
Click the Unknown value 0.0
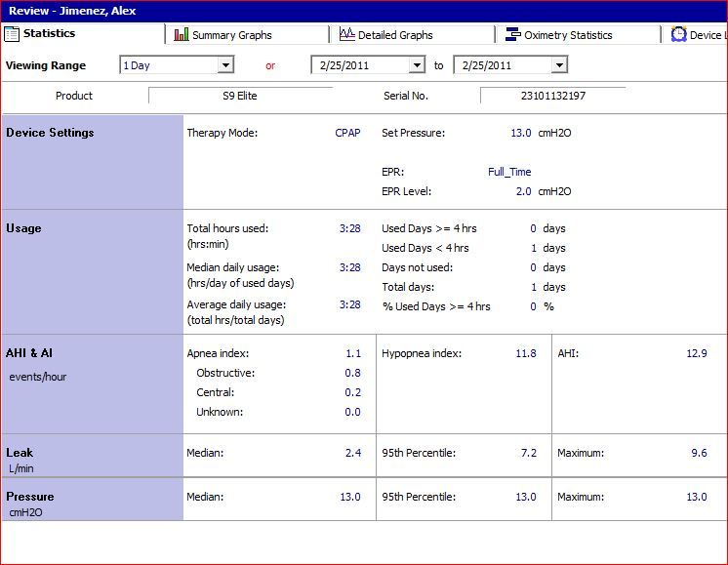coord(353,412)
